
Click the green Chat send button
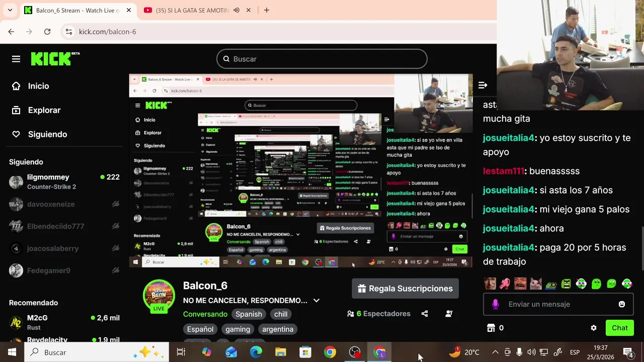click(619, 328)
